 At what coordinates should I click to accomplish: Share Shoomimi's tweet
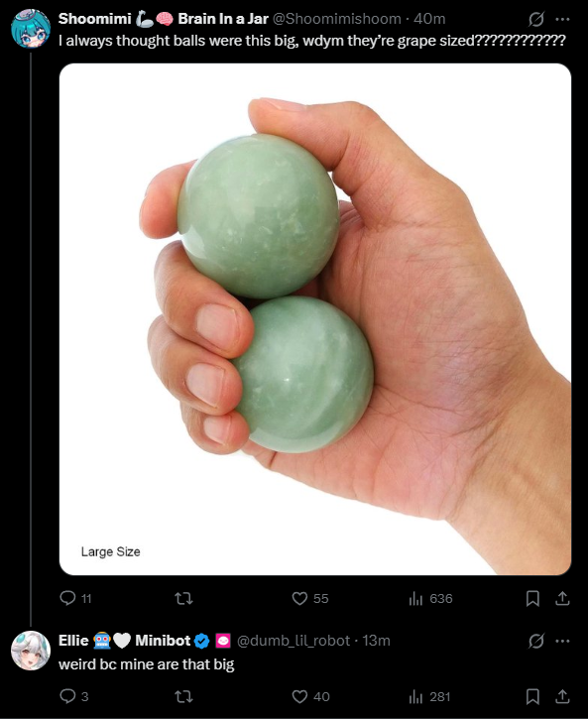pos(562,598)
